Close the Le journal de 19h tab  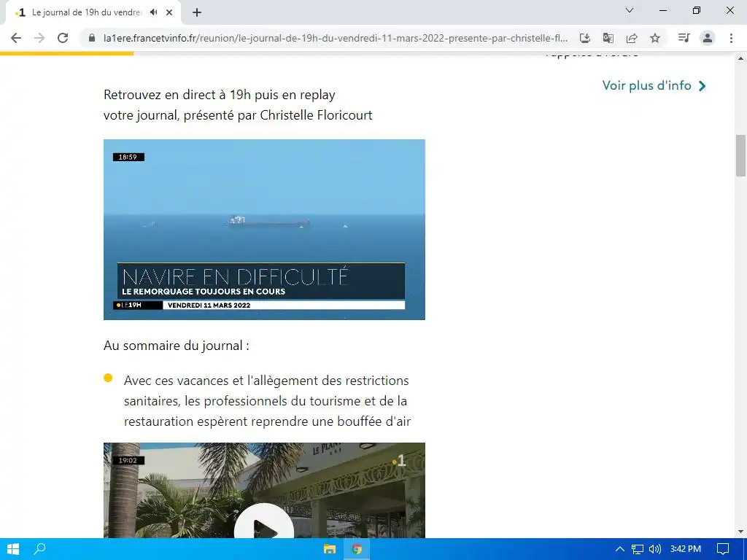169,12
